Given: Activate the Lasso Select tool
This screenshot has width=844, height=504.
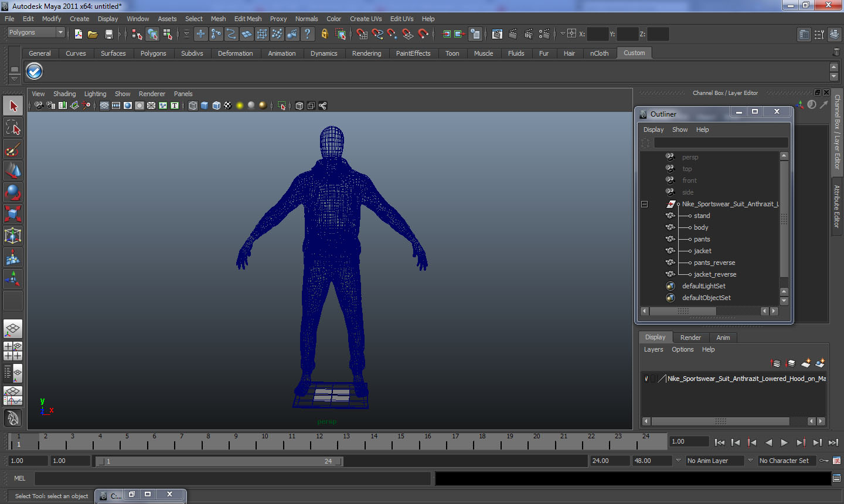Looking at the screenshot, I should [x=13, y=128].
